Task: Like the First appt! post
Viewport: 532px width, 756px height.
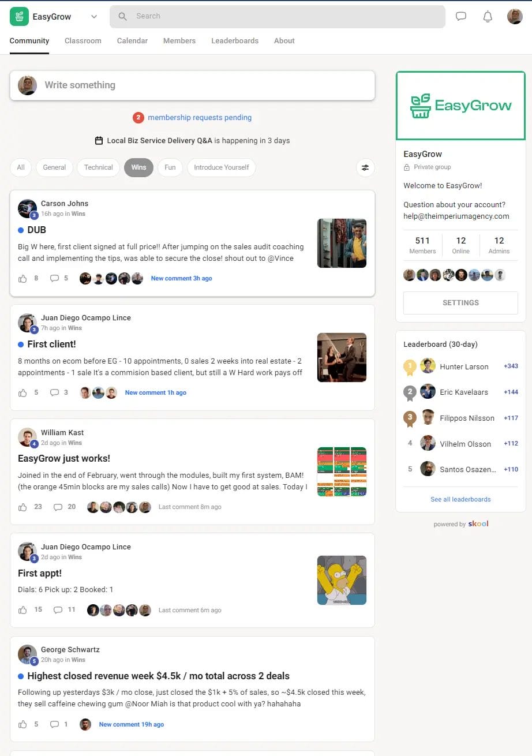Action: [23, 610]
